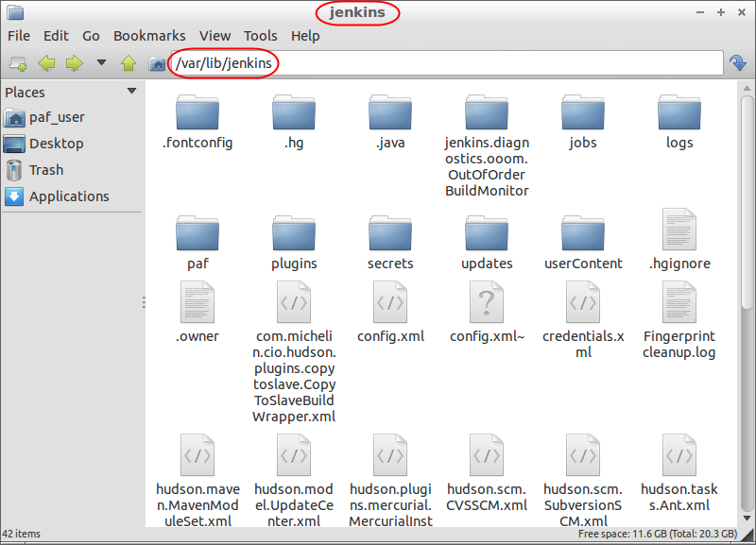The height and width of the screenshot is (545, 756).
Task: Click the side pane resize grip handle
Action: click(x=144, y=302)
